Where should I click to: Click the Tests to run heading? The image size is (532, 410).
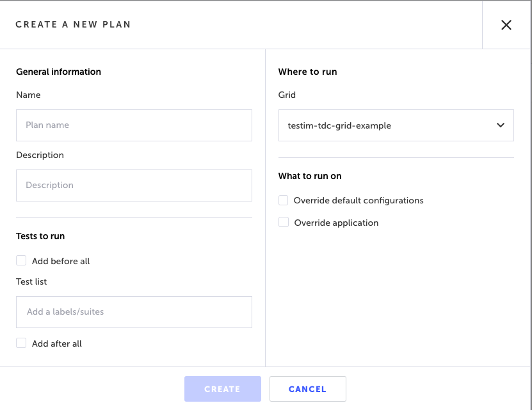point(40,236)
